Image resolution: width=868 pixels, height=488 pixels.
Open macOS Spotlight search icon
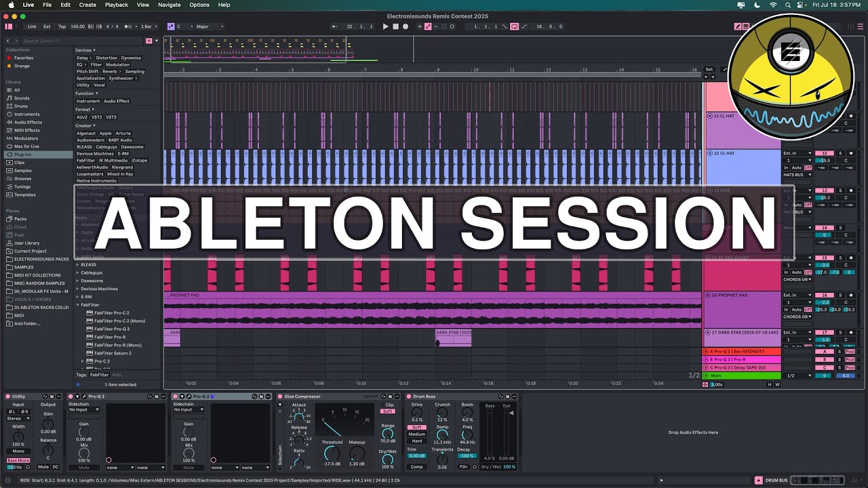789,5
